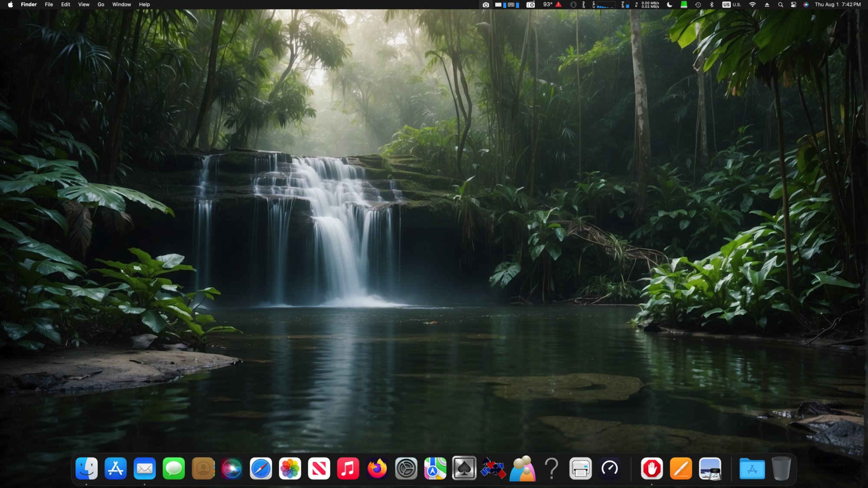The width and height of the screenshot is (868, 488).
Task: Open the Window menu
Action: (x=122, y=4)
